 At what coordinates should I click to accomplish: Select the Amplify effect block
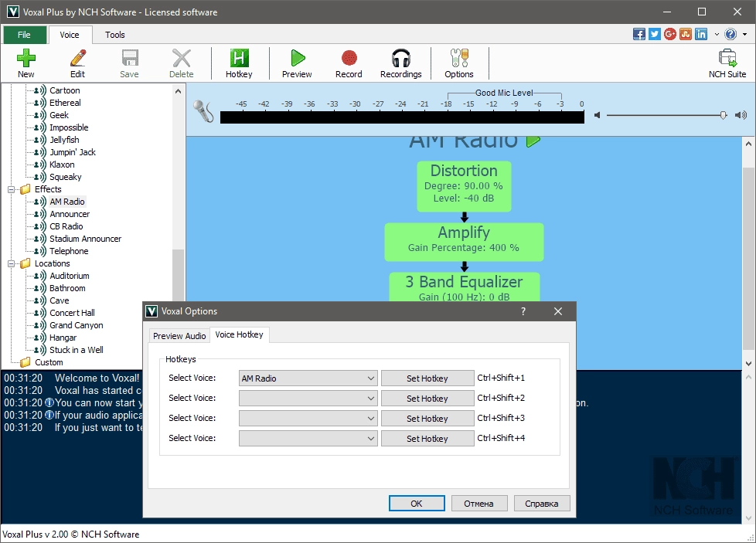coord(464,242)
